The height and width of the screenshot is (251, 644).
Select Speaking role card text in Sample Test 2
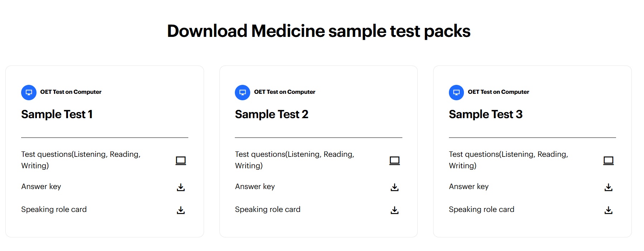[x=268, y=209]
